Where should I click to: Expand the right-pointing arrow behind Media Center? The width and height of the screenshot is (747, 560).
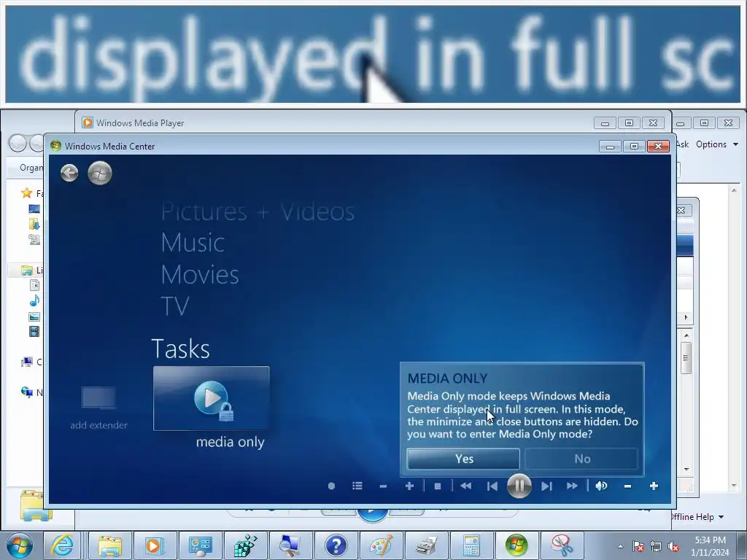coord(686,318)
